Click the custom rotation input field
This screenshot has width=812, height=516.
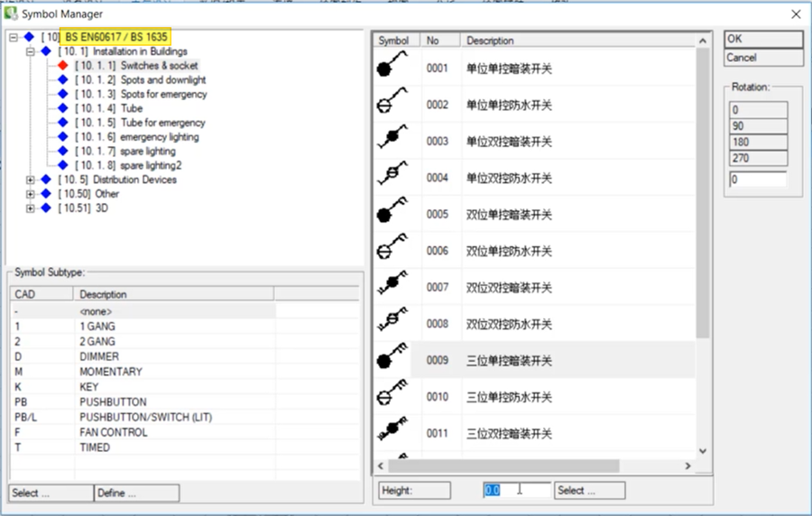pos(758,180)
